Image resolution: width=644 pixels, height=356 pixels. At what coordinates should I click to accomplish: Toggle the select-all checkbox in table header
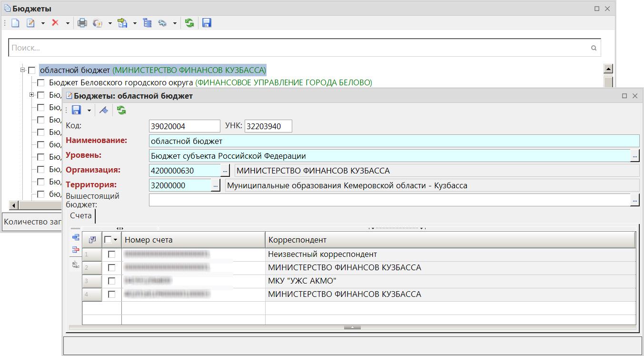(108, 240)
